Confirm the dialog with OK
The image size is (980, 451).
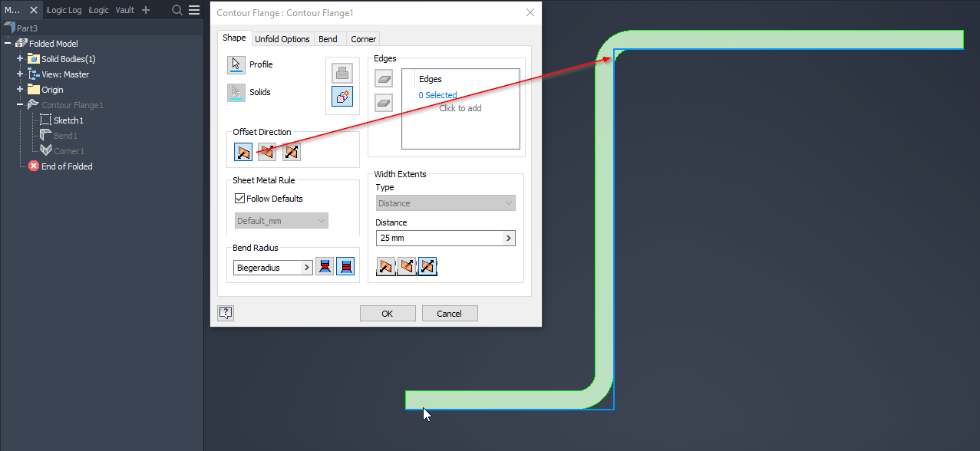(387, 313)
